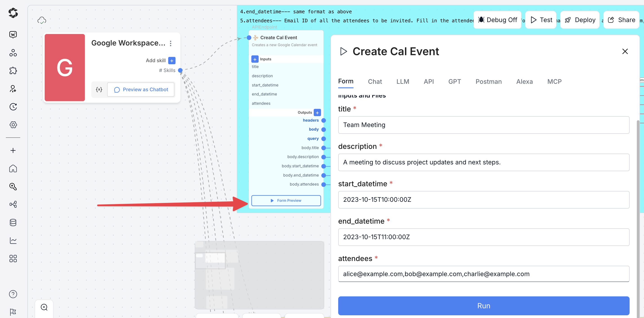
Task: Click the canvas minimap thumbnail
Action: click(259, 275)
